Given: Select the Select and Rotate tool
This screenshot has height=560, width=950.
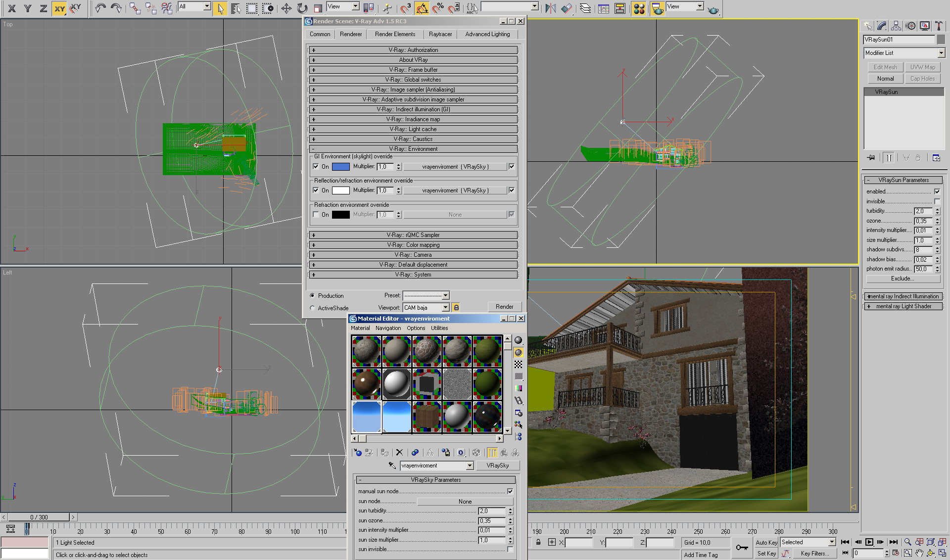Looking at the screenshot, I should 302,8.
